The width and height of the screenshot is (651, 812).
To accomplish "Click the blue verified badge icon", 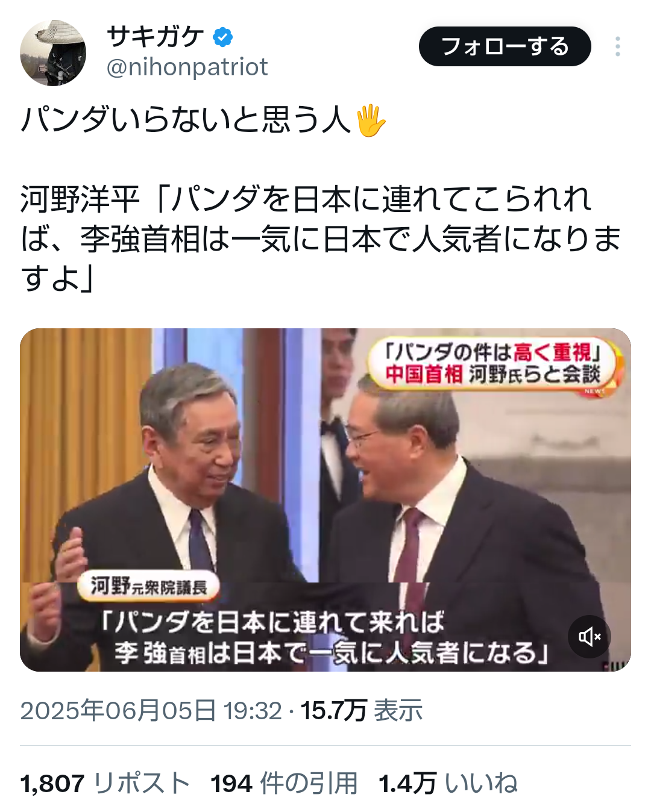I will pos(223,37).
